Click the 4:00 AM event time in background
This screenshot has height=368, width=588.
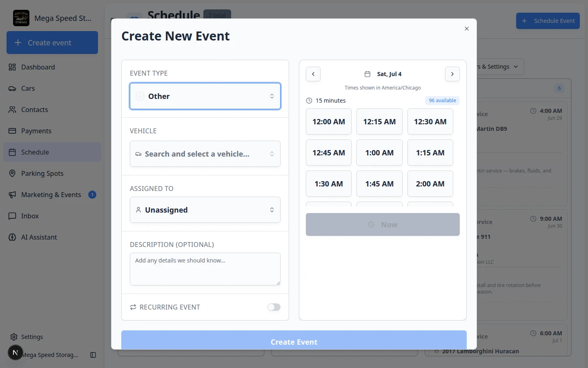point(551,111)
